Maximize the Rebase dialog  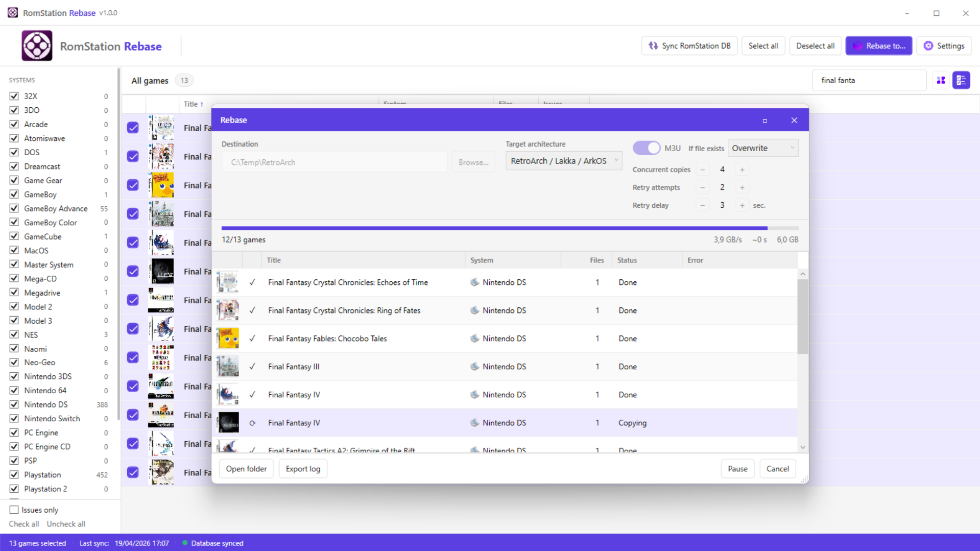(x=764, y=121)
